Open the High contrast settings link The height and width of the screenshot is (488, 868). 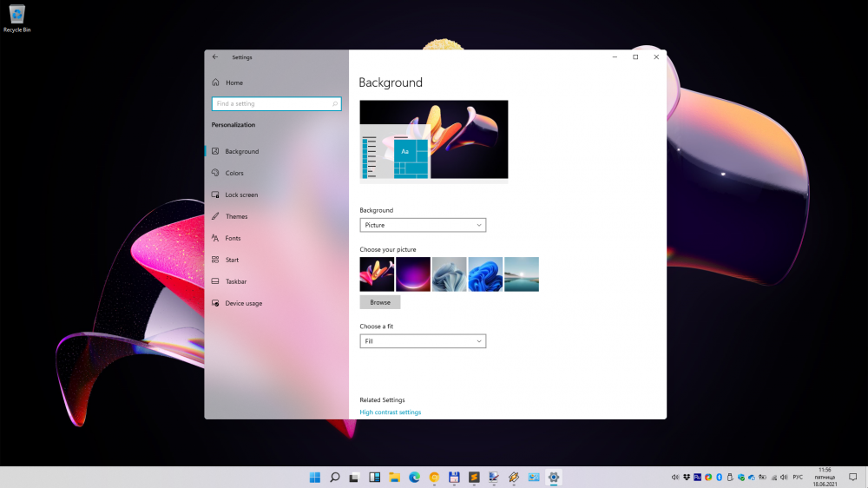pyautogui.click(x=390, y=412)
